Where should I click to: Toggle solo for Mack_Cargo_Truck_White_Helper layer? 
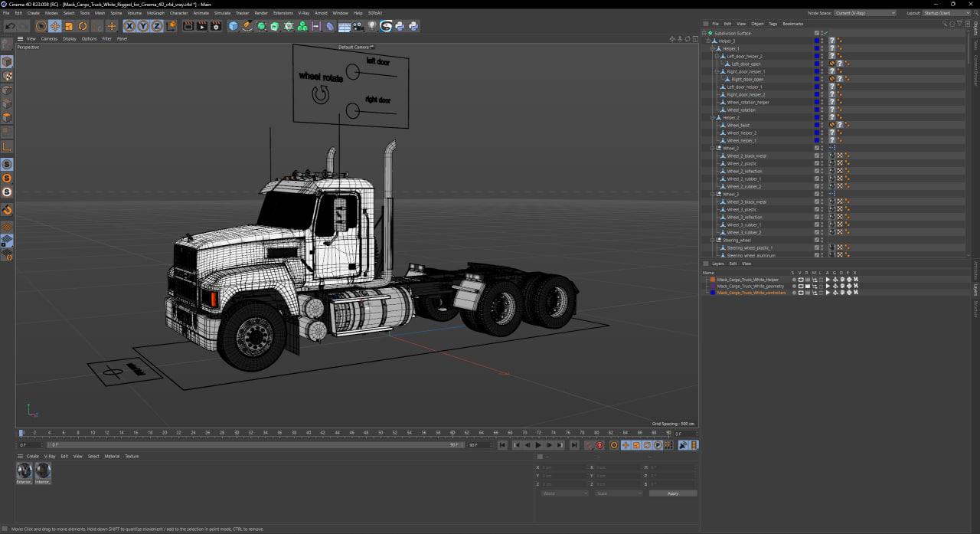(794, 280)
